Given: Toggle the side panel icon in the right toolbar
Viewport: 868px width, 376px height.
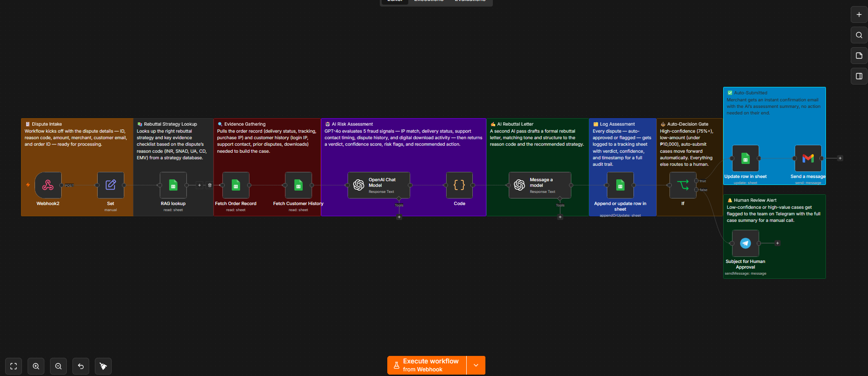Looking at the screenshot, I should (859, 76).
